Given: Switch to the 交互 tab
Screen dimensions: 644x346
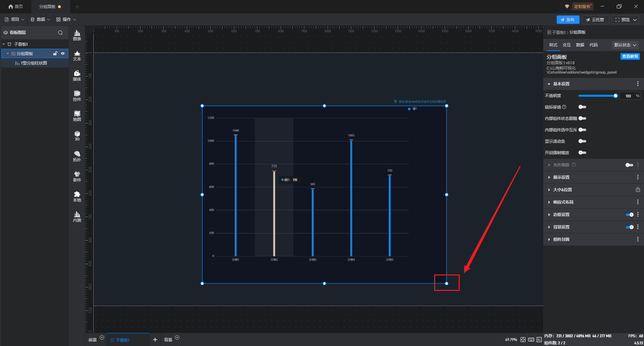Looking at the screenshot, I should (x=566, y=45).
